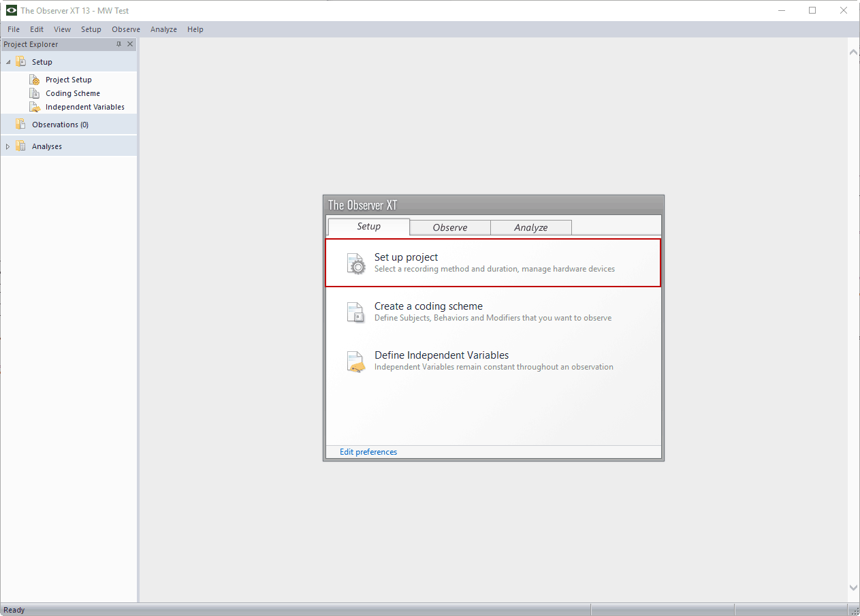The image size is (860, 616).
Task: Select the Observations (0) tree item
Action: [x=60, y=125]
